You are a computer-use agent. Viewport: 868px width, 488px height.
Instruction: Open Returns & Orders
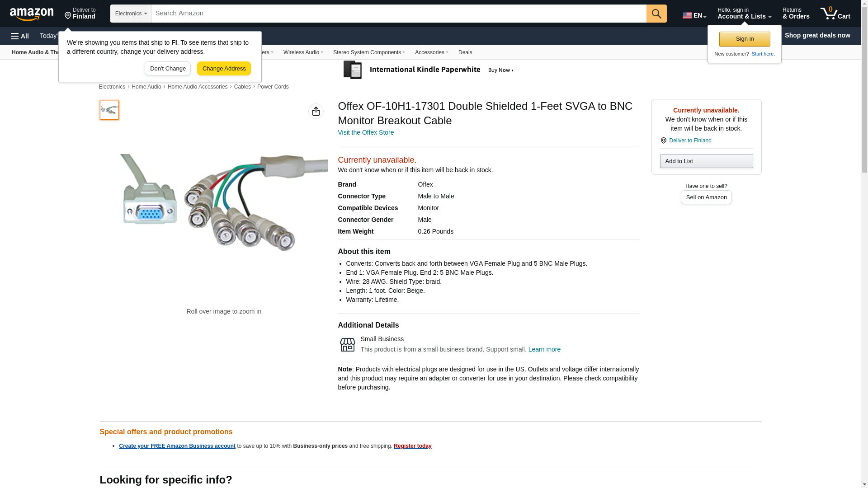pyautogui.click(x=796, y=14)
